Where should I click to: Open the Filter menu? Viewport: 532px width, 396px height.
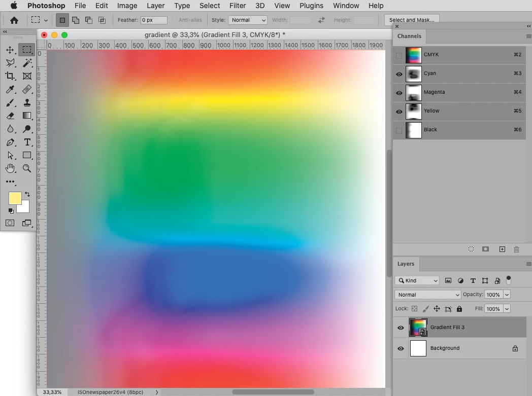coord(238,6)
